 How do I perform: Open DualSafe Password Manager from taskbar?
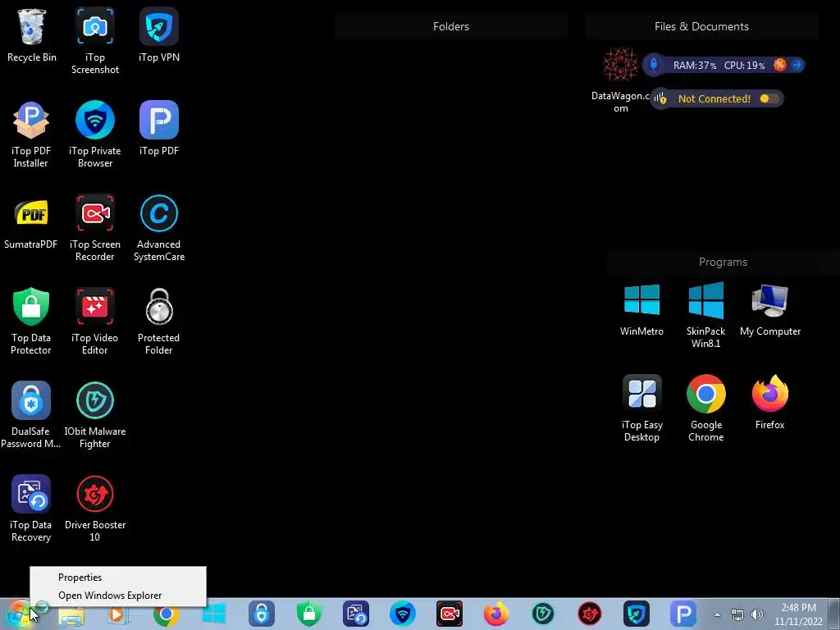(x=262, y=614)
